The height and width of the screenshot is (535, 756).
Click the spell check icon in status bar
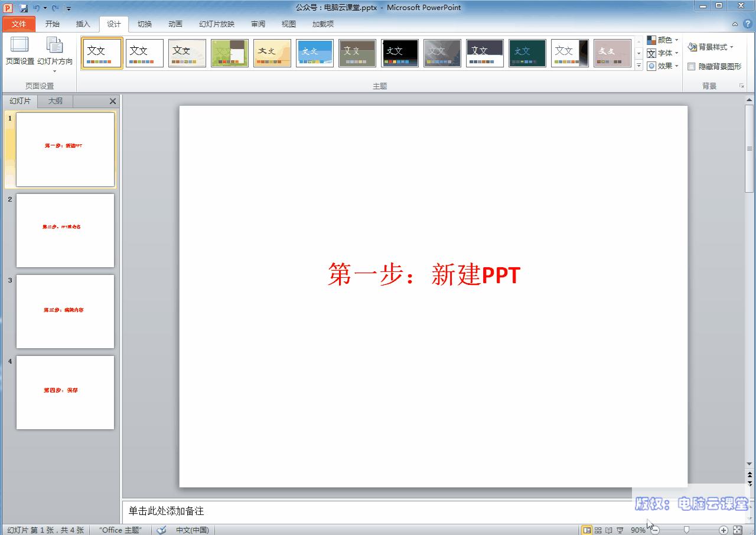coord(161,530)
